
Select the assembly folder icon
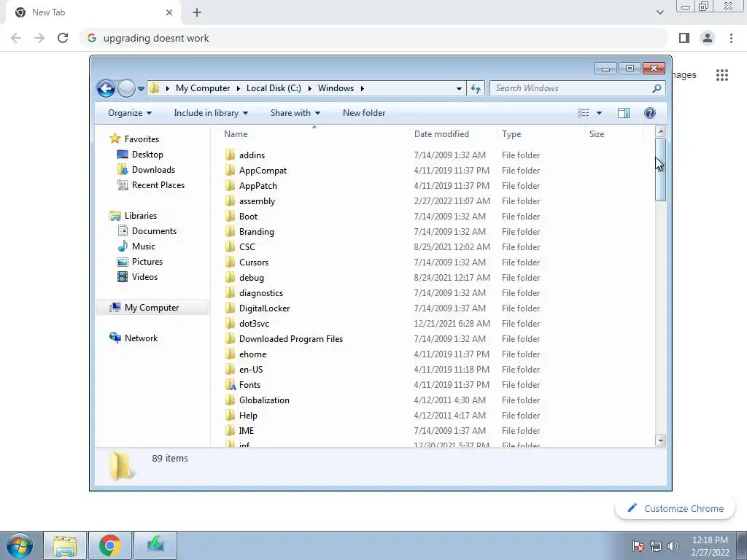(x=230, y=201)
